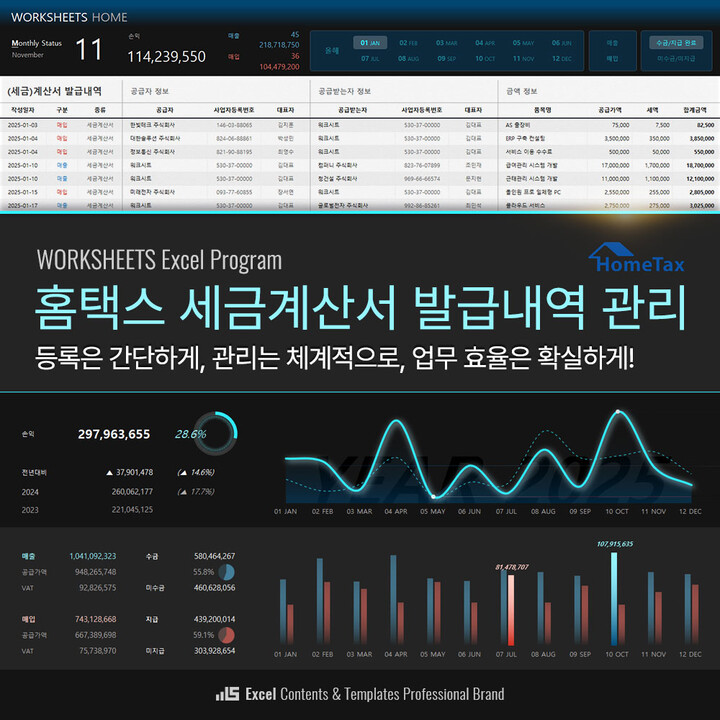Image resolution: width=720 pixels, height=720 pixels.
Task: Select the 09 SEP month filter button
Action: coord(447,58)
